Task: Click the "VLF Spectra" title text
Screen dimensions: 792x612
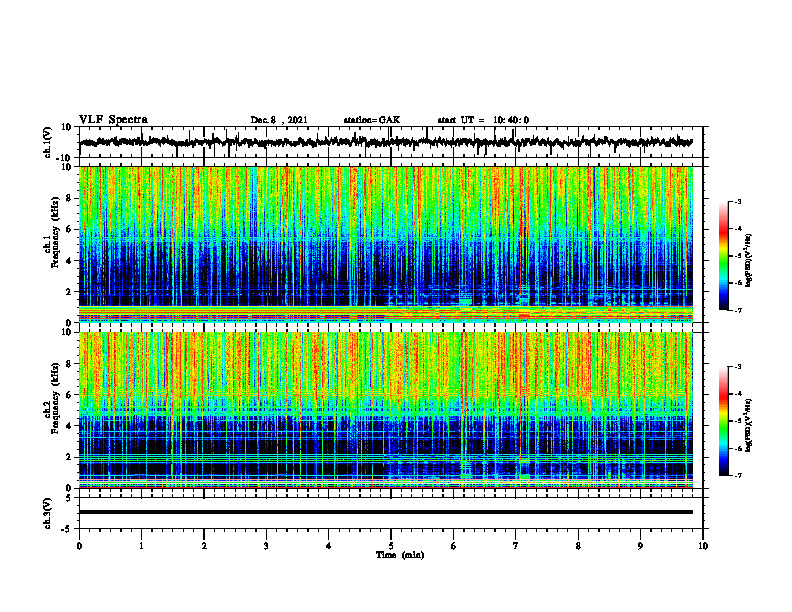Action: point(113,120)
